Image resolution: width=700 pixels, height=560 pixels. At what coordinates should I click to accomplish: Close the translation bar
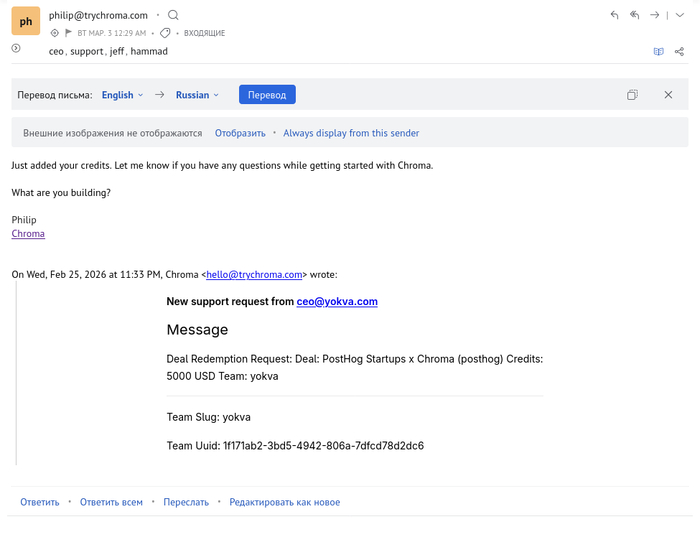[668, 95]
